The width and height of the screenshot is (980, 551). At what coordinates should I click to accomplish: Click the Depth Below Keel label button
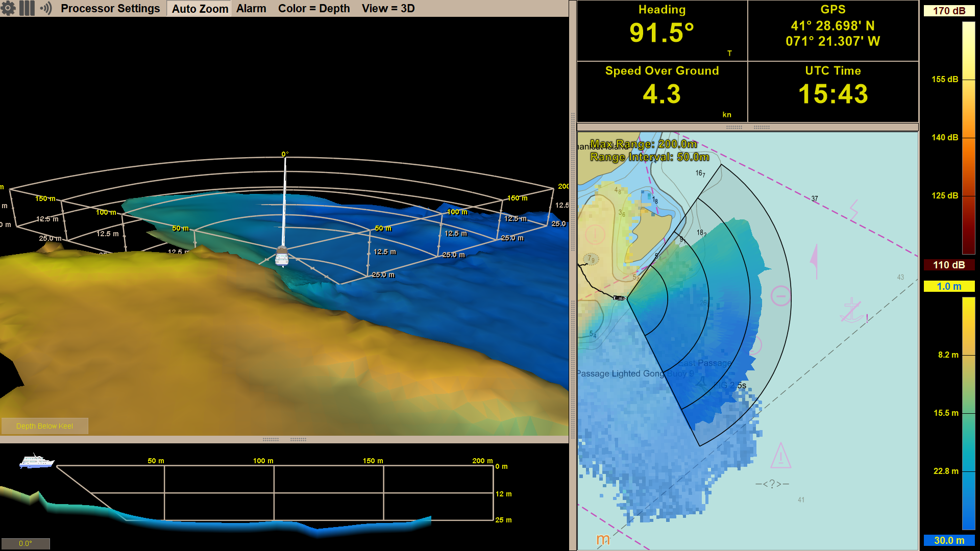44,426
